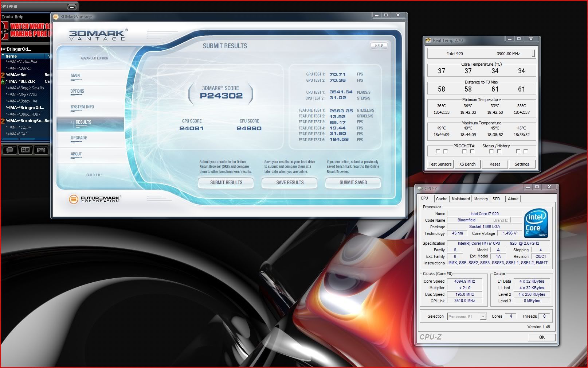Click the CPU score value 24990
Image resolution: width=588 pixels, height=368 pixels.
(x=249, y=128)
